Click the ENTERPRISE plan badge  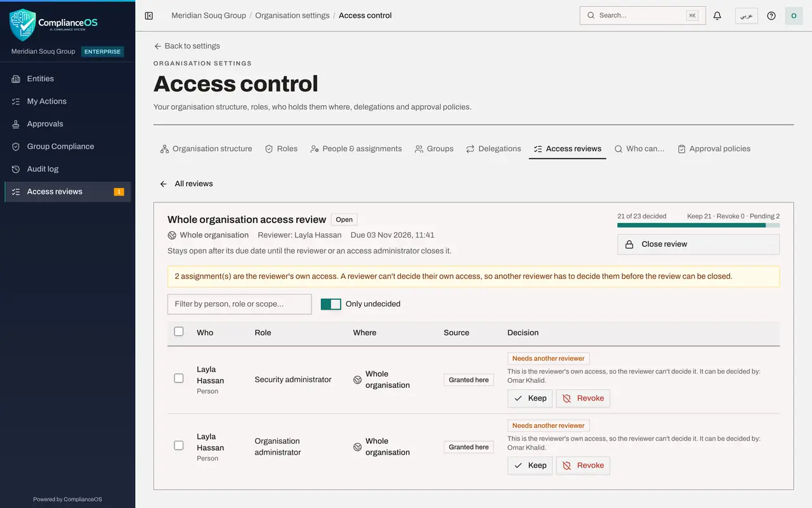click(x=103, y=51)
